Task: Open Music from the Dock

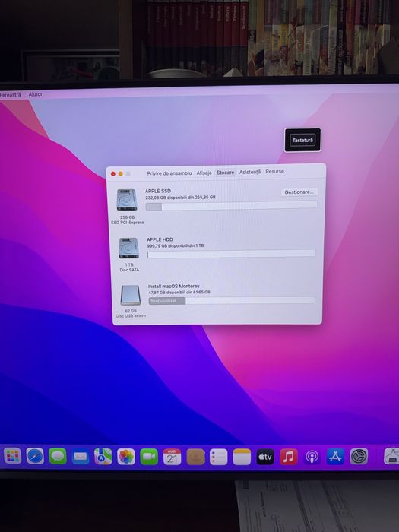Action: tap(288, 457)
